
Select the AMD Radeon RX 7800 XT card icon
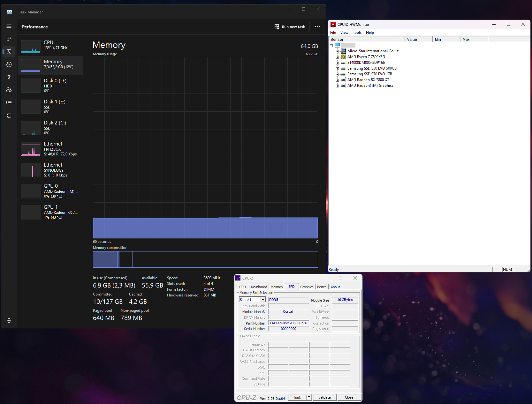coord(343,80)
